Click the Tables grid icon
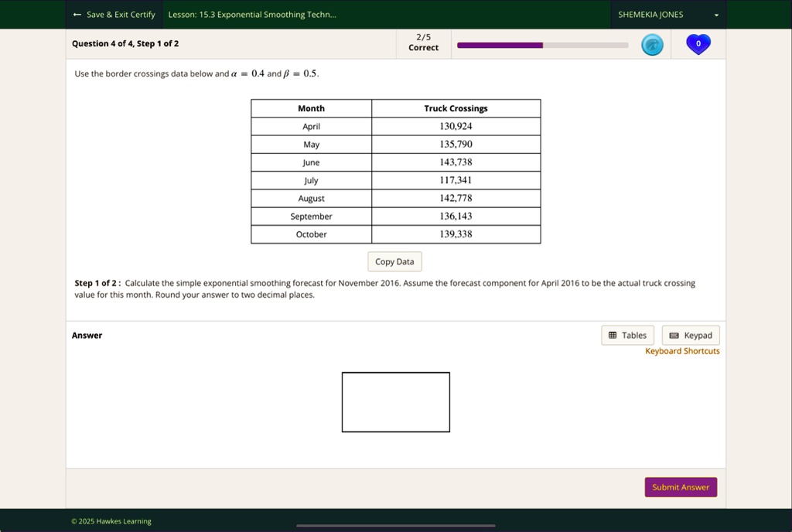The image size is (792, 532). pos(613,335)
